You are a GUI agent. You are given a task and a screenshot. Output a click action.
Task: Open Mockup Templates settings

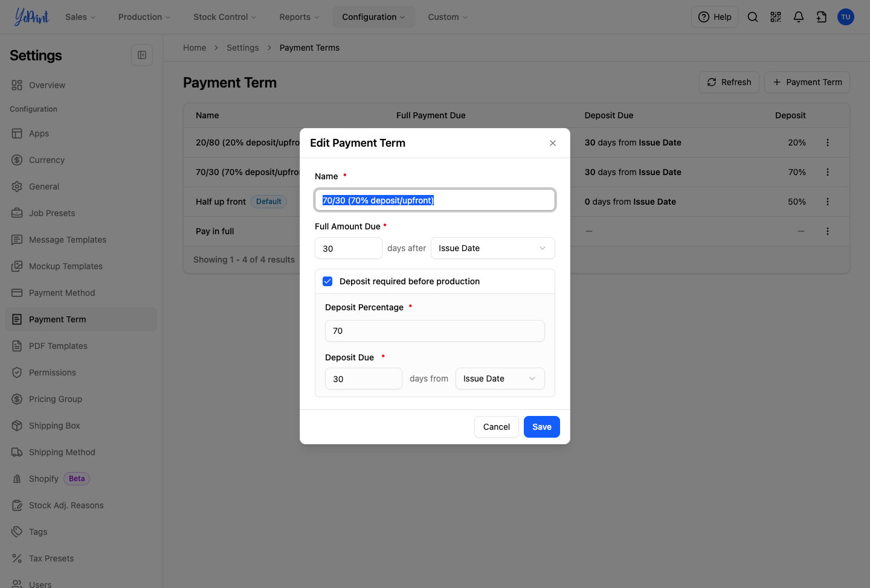(x=81, y=266)
